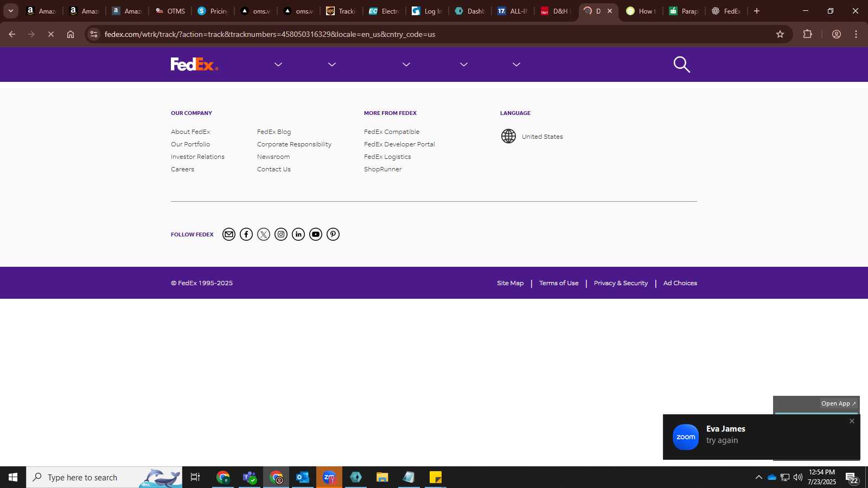This screenshot has width=868, height=488.
Task: Open a new browser tab
Action: coord(757,11)
